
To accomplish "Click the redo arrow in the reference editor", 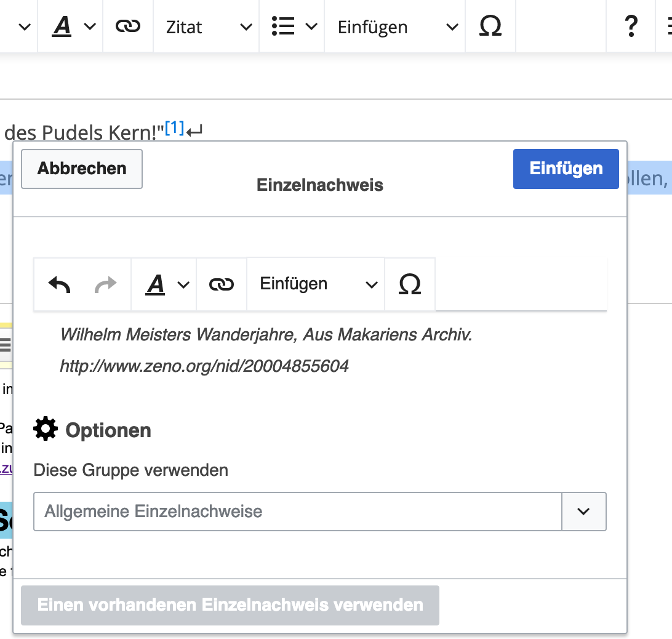I will tap(105, 284).
